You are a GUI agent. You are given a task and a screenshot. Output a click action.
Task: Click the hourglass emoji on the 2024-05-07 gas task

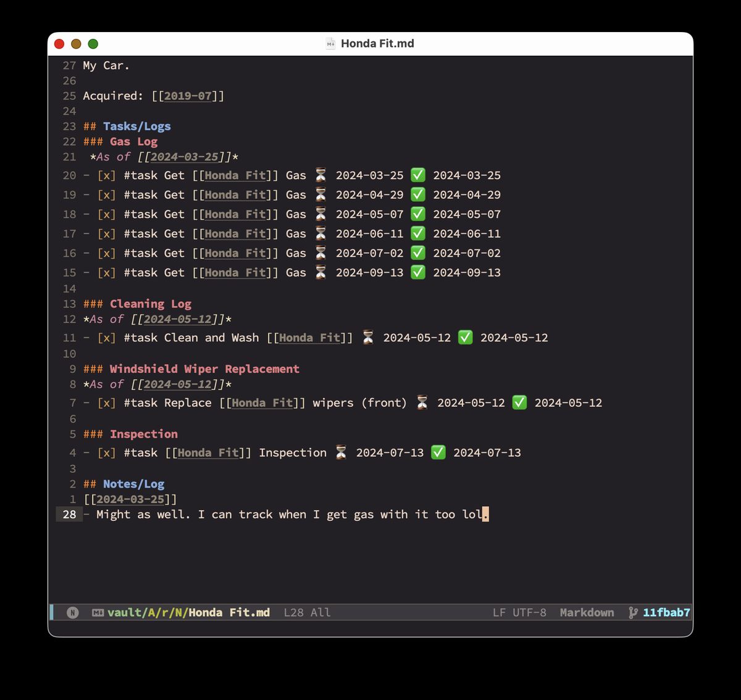tap(320, 214)
